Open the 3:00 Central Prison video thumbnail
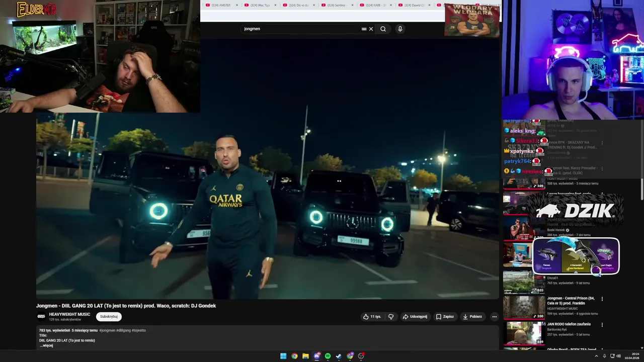The width and height of the screenshot is (644, 362). (524, 308)
